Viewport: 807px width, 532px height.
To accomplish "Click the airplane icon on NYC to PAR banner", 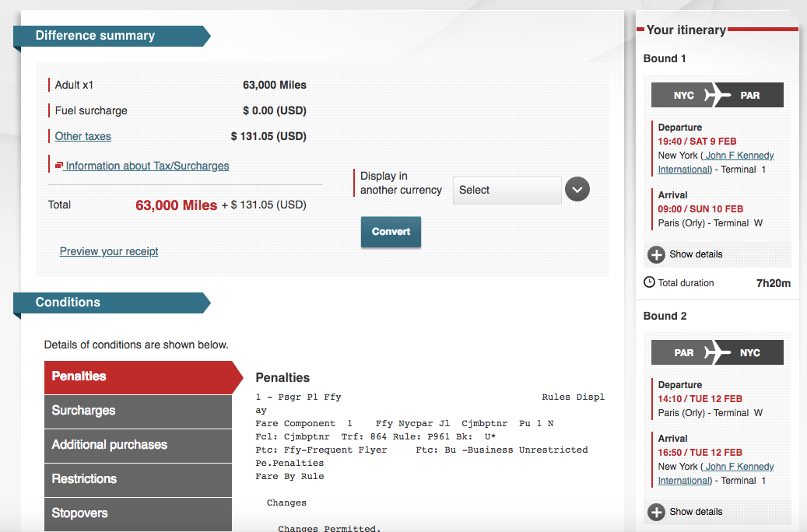I will click(x=717, y=95).
